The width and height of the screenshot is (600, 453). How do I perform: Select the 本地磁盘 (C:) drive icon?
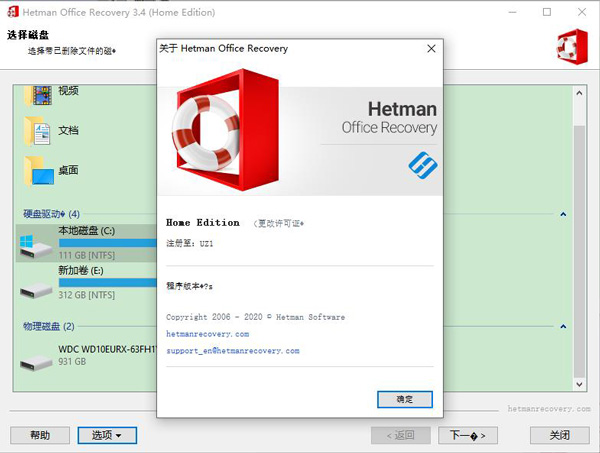35,247
